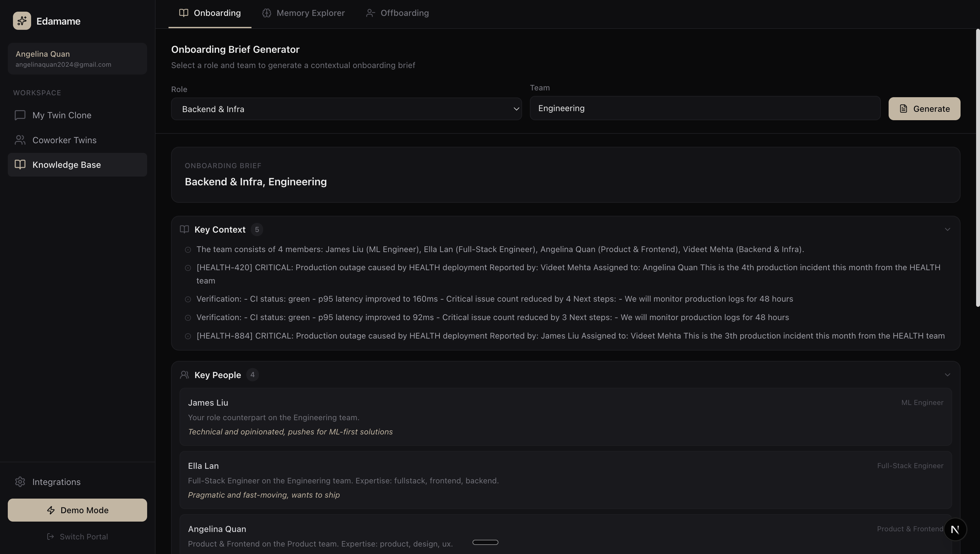
Task: Click the Knowledge Base book icon
Action: [20, 165]
